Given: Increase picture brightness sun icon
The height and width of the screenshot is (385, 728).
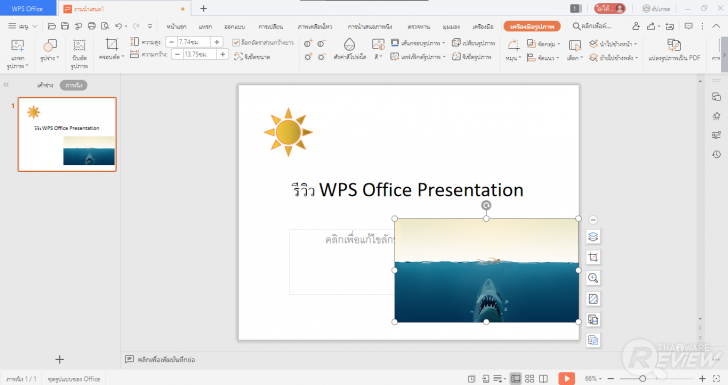Looking at the screenshot, I should click(308, 57).
